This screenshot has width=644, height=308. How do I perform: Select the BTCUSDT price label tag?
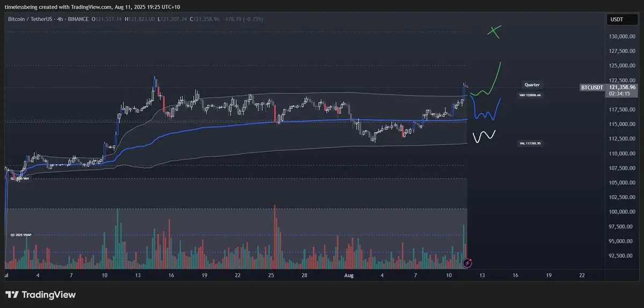(592, 87)
